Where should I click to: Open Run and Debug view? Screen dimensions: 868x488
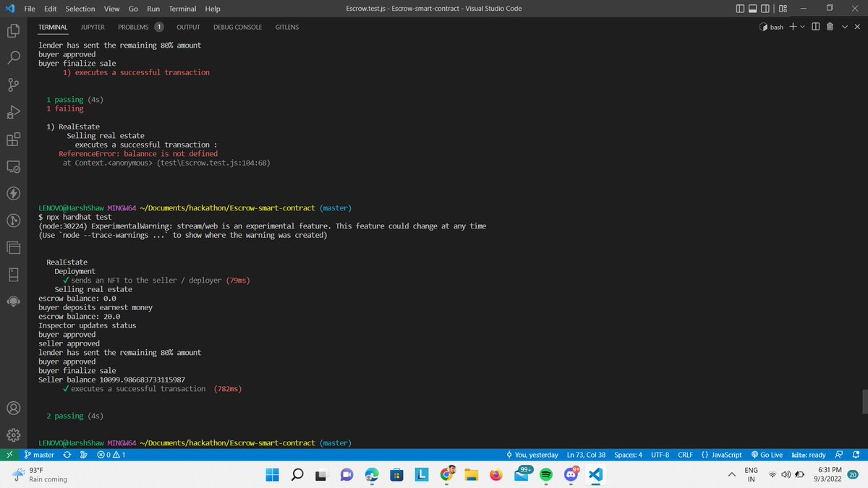pyautogui.click(x=13, y=112)
